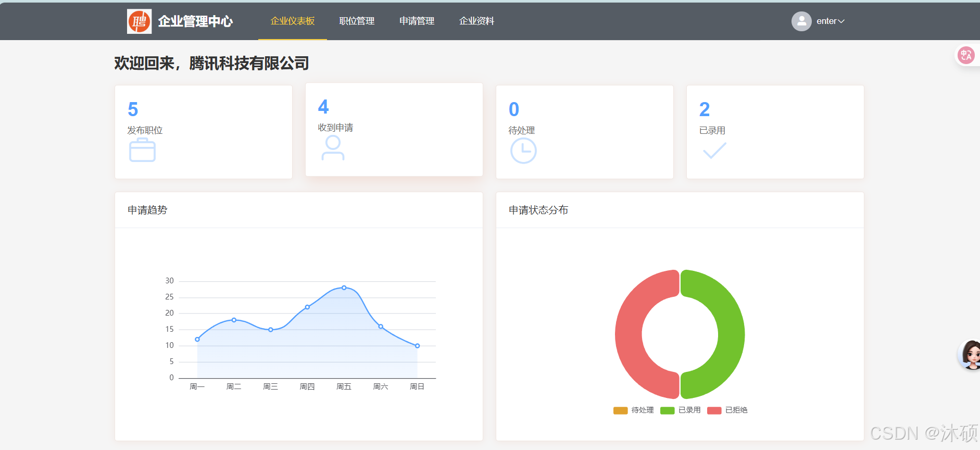Click the 周二 data point on trend chart

(234, 320)
